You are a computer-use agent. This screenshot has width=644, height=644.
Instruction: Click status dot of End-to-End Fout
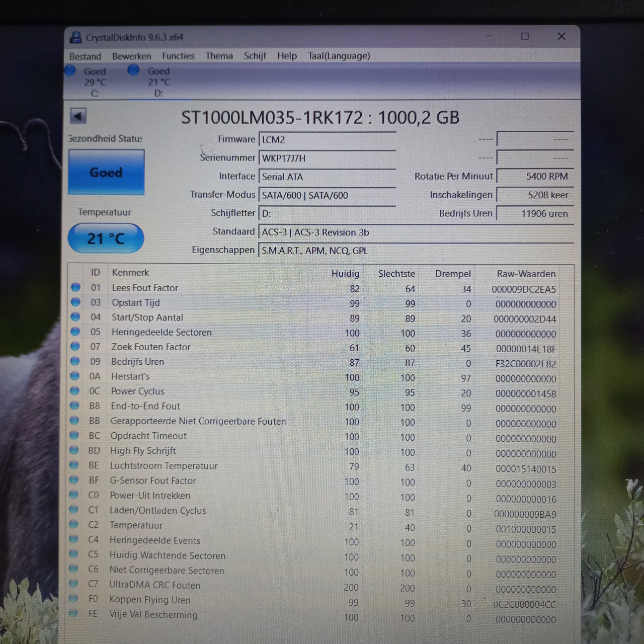pos(75,406)
